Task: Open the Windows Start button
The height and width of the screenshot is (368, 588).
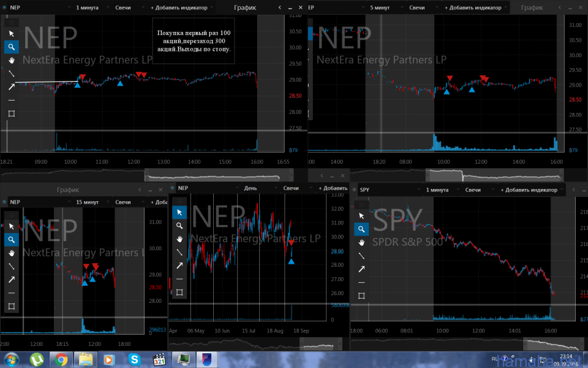Action: coord(11,360)
